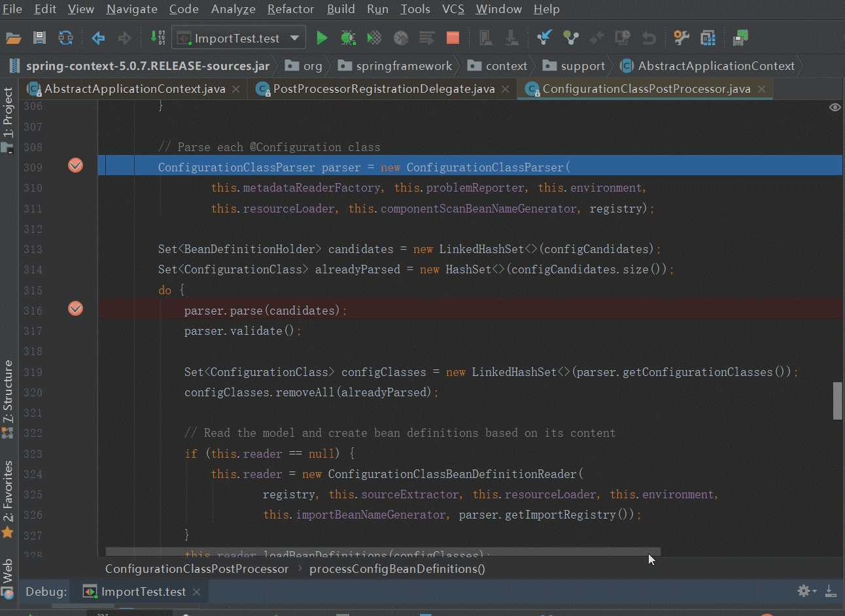Open the Navigate menu
Viewport: 845px width, 616px height.
point(132,9)
